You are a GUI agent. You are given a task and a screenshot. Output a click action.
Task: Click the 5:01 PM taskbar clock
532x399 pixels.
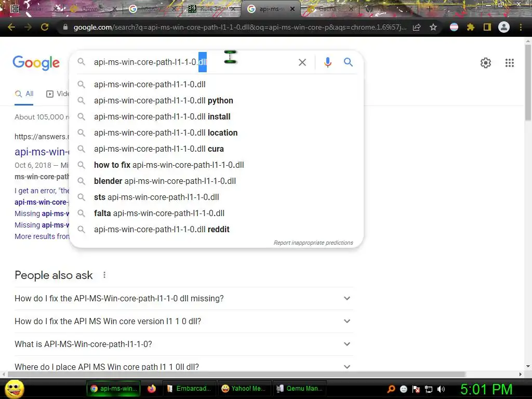click(486, 389)
